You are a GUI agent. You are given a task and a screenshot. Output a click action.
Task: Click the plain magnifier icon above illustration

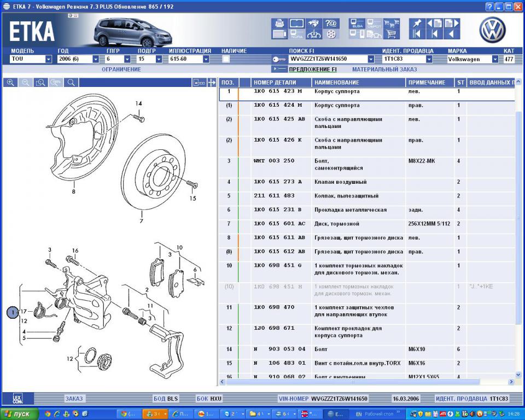71,83
